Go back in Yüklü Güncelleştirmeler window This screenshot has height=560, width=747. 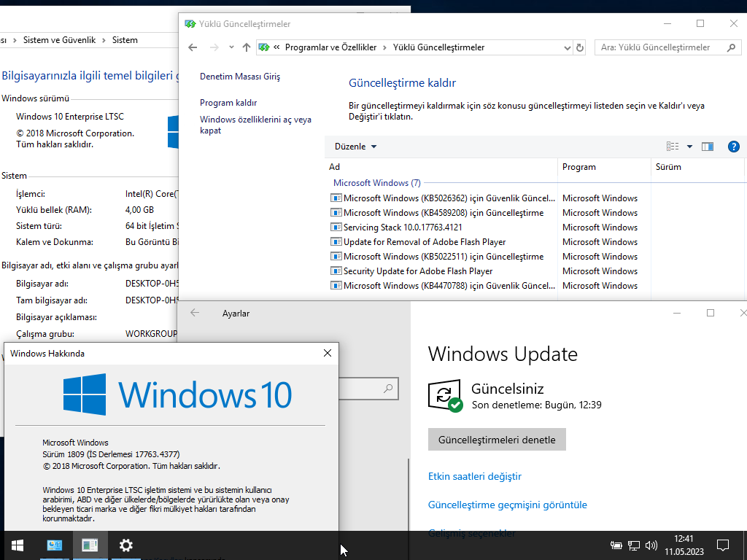pos(193,47)
